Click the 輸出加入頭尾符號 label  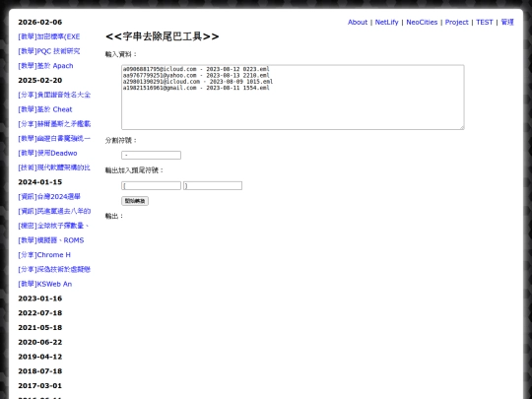134,170
